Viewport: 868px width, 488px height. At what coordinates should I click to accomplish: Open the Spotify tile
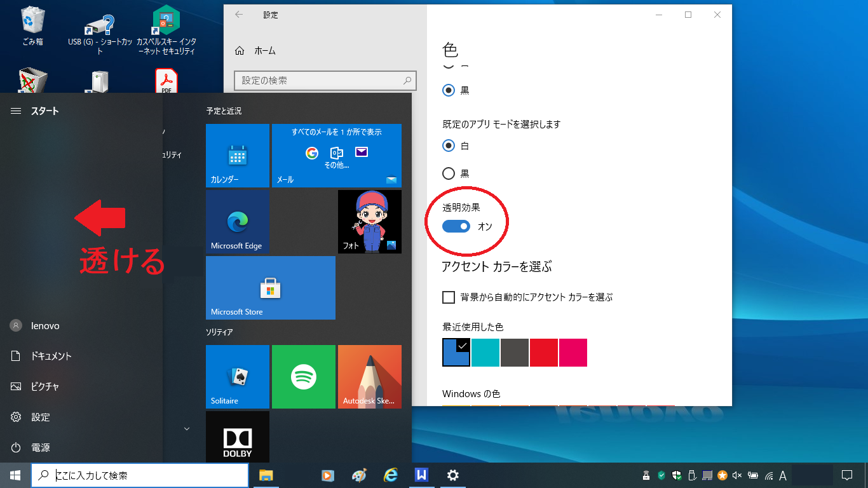pos(304,377)
